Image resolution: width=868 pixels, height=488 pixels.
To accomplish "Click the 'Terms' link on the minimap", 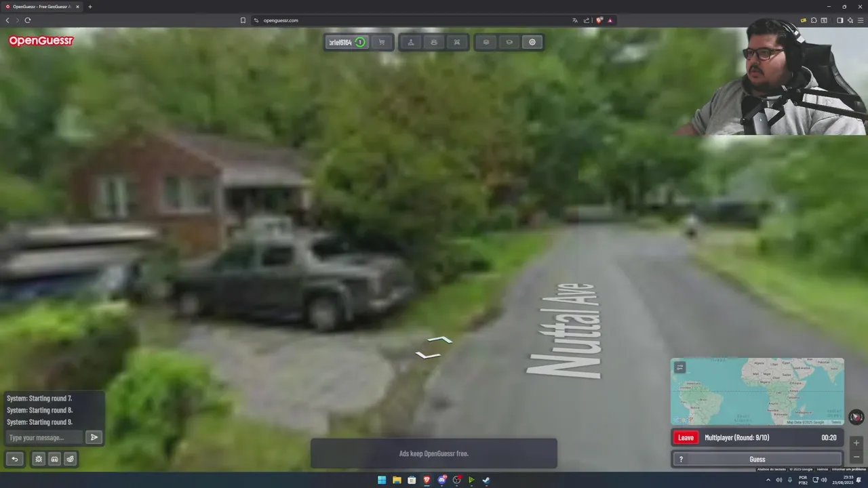I will coord(836,422).
